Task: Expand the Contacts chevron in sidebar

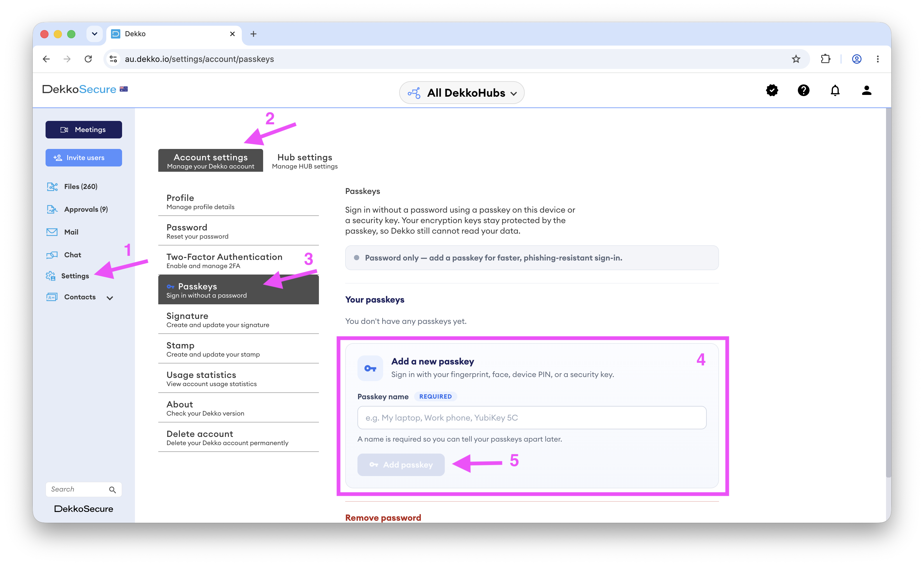Action: click(110, 298)
